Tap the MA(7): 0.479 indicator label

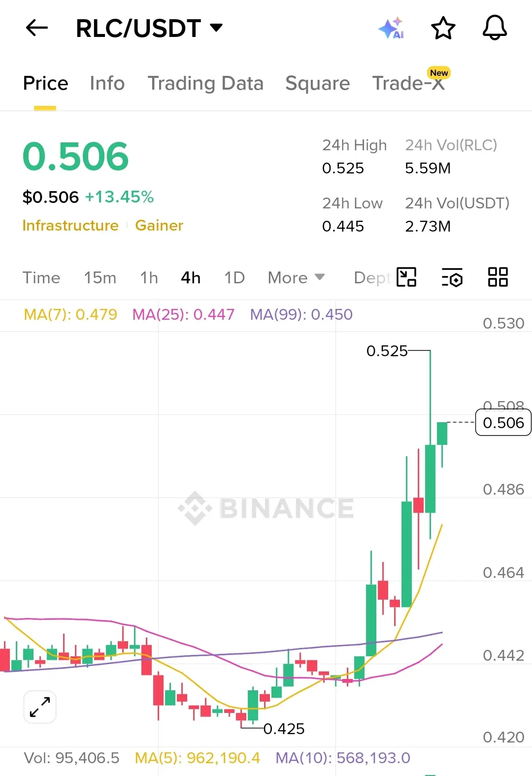[70, 314]
